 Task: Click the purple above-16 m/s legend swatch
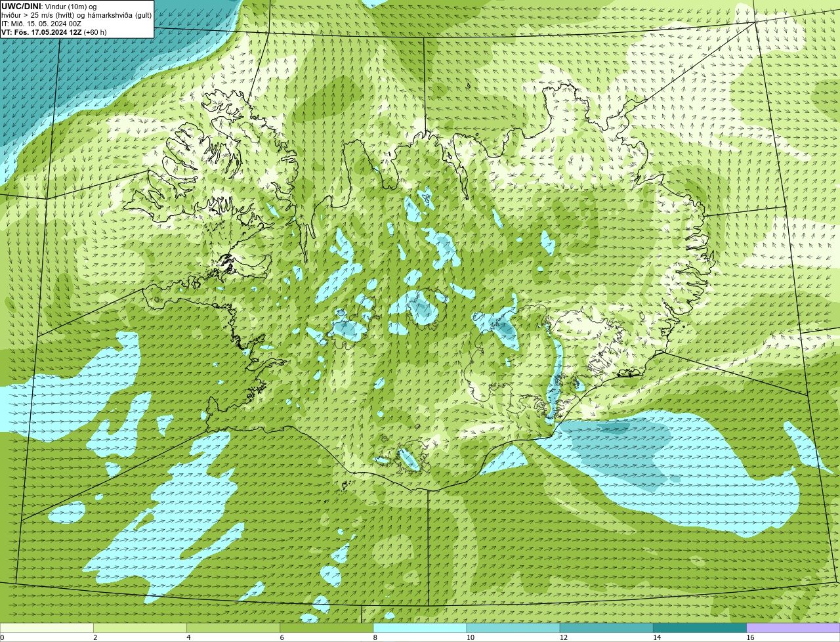pyautogui.click(x=793, y=628)
